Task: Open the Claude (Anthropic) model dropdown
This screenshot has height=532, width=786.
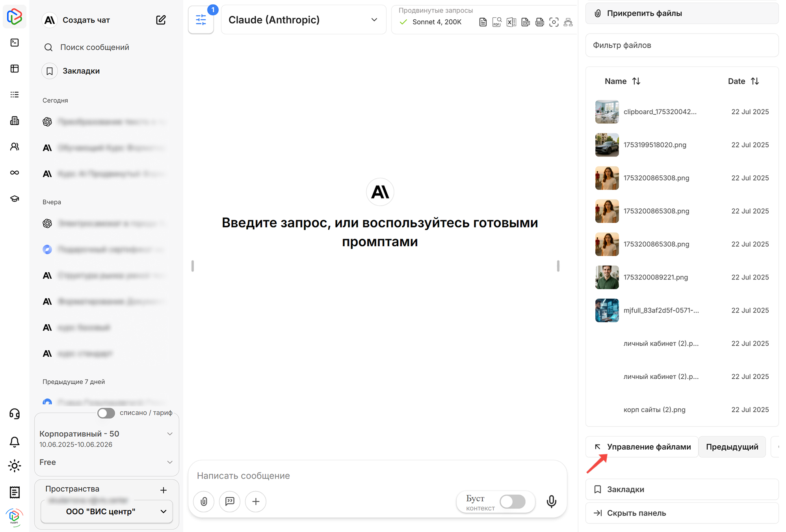Action: pos(303,20)
